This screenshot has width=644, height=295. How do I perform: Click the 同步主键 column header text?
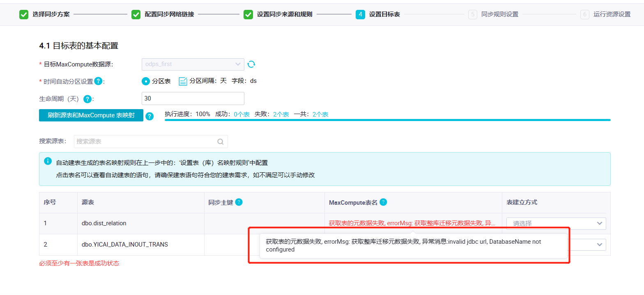(221, 202)
